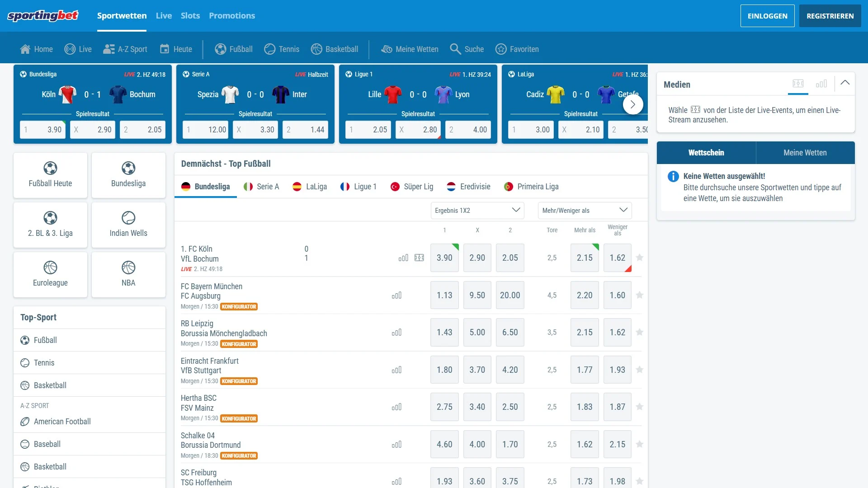Image resolution: width=868 pixels, height=488 pixels.
Task: Open Favoriten star icon in navigation
Action: (x=500, y=49)
